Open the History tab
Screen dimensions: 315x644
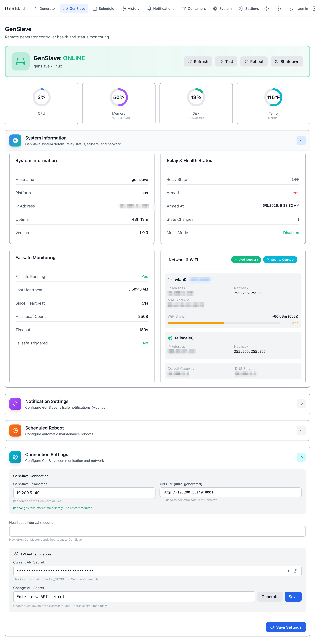pyautogui.click(x=131, y=9)
